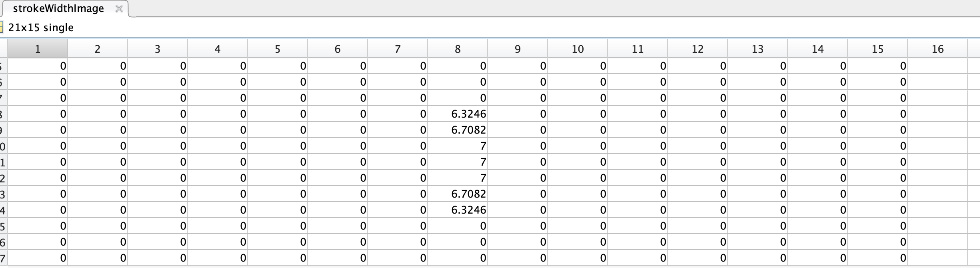
Task: Select column header 15
Action: pyautogui.click(x=878, y=49)
